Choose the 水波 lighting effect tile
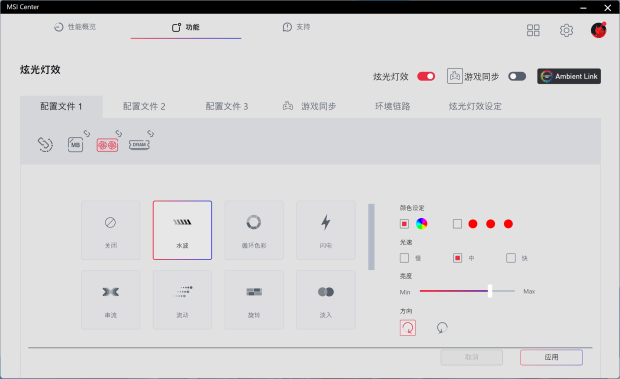This screenshot has height=379, width=620. tap(182, 230)
